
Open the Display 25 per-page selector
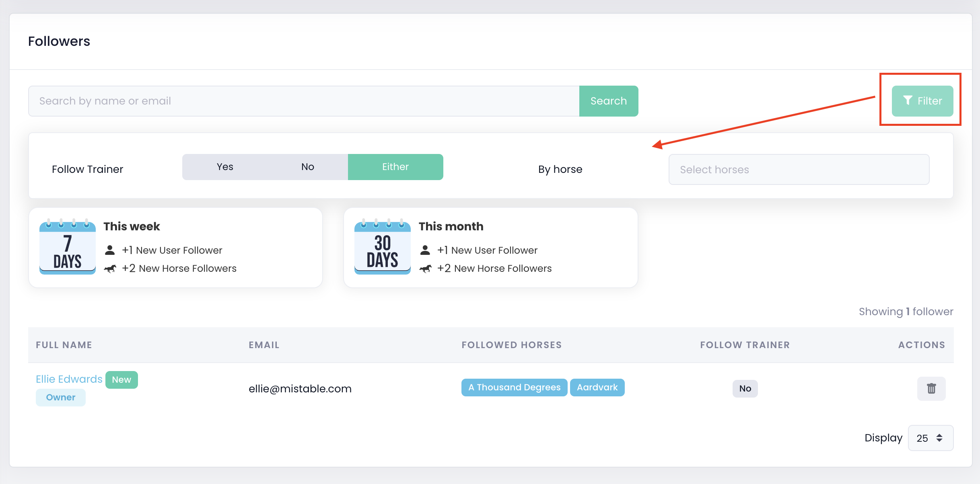click(924, 438)
